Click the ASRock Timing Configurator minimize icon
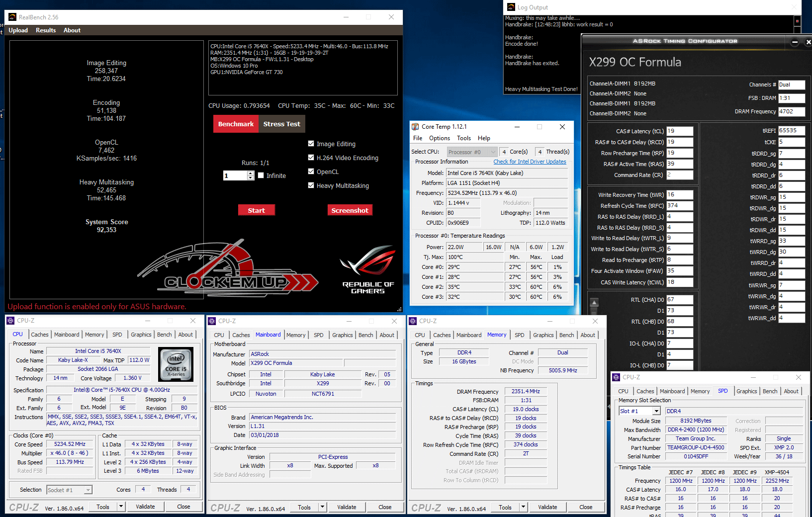Screen dimensions: 812x517 795,42
